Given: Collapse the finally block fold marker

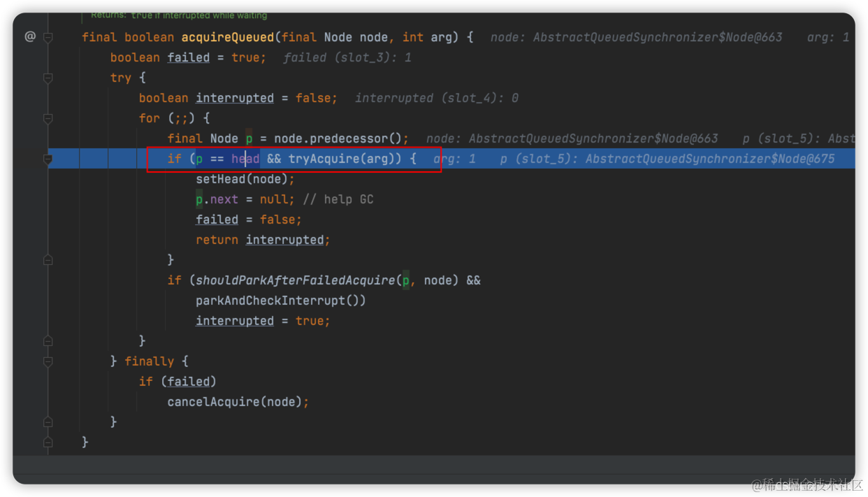Looking at the screenshot, I should tap(48, 361).
